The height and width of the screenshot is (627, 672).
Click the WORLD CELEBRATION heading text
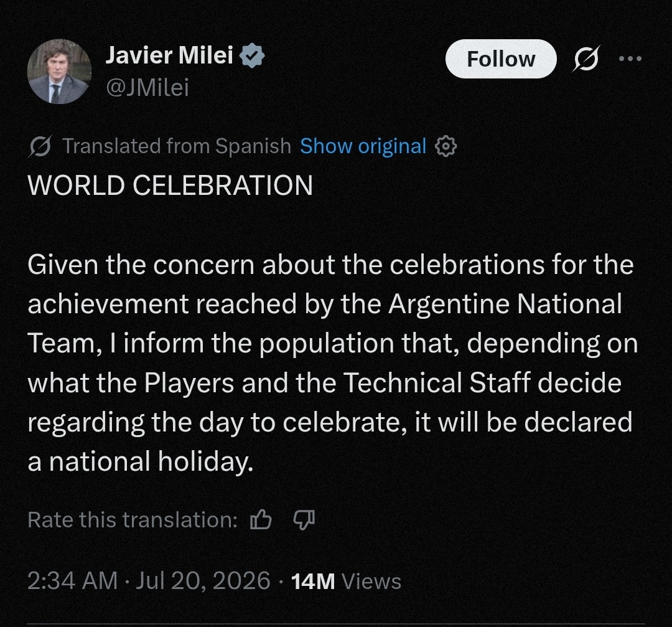pyautogui.click(x=170, y=186)
